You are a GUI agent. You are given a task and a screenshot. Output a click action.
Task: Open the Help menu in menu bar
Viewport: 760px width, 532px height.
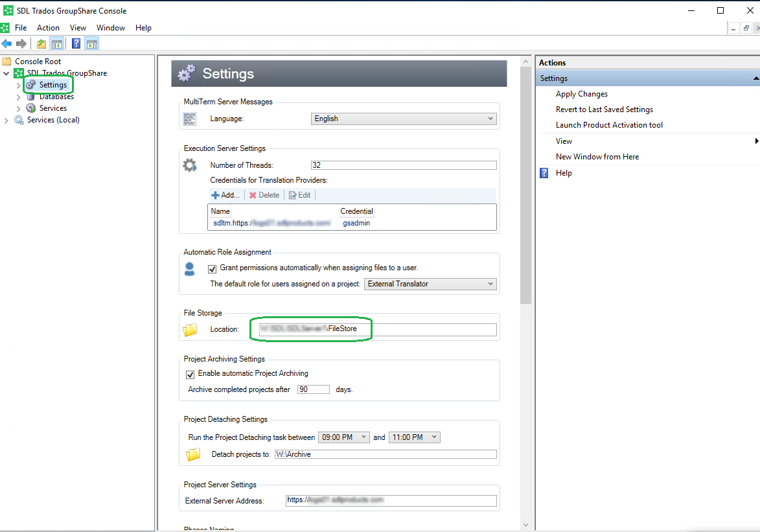point(143,28)
